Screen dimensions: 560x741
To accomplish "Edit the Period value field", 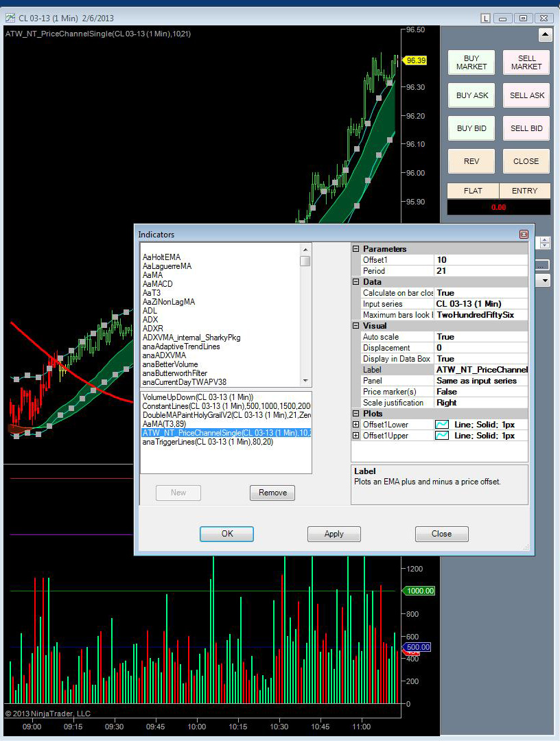I will click(480, 271).
